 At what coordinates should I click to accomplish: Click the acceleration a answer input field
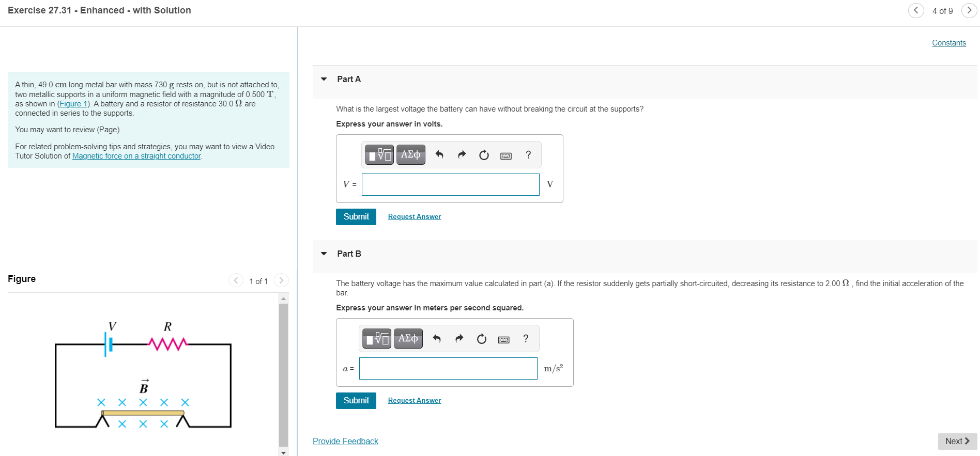point(448,368)
